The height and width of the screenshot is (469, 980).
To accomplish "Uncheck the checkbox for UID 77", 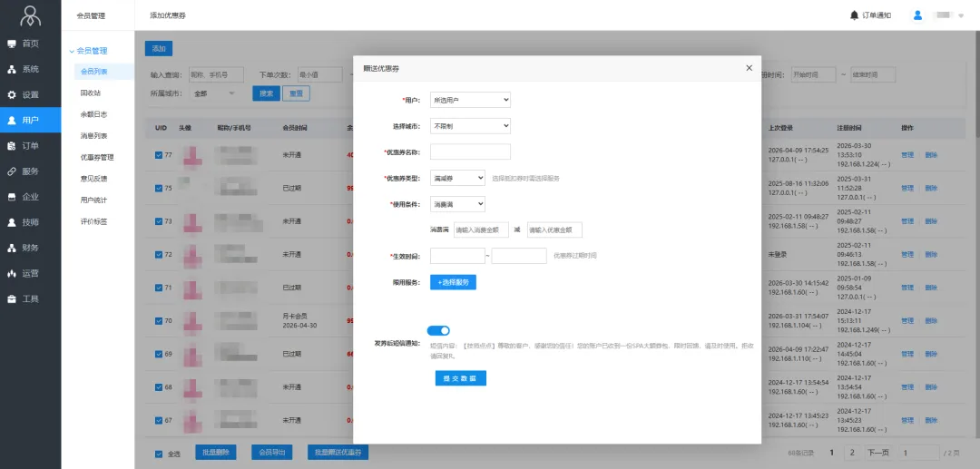I will click(159, 155).
